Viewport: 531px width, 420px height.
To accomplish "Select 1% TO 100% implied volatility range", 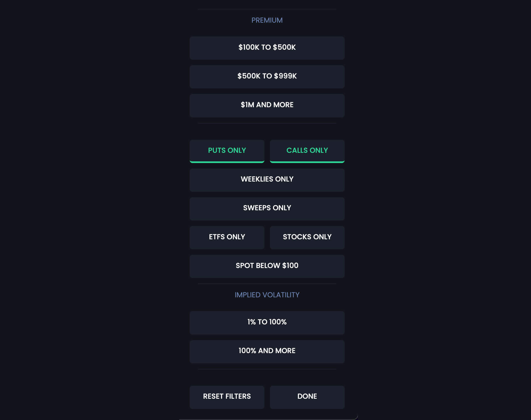I will pyautogui.click(x=267, y=322).
